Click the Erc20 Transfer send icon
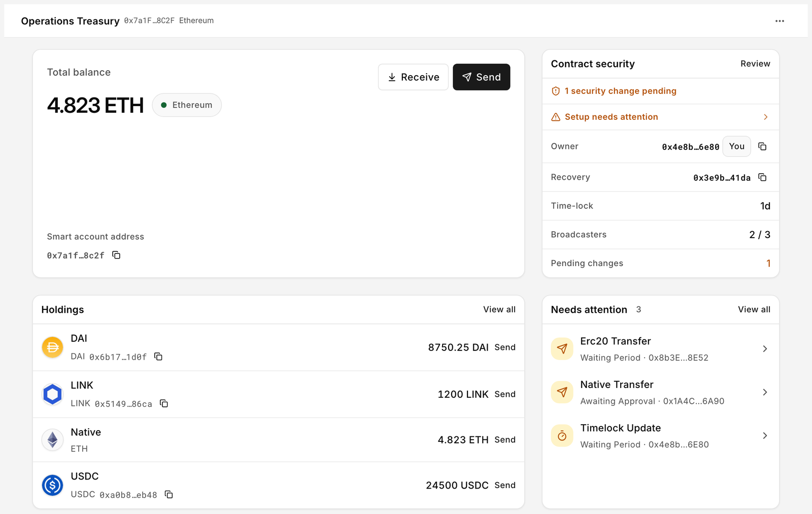Screen dimensions: 812x514 click(562, 349)
